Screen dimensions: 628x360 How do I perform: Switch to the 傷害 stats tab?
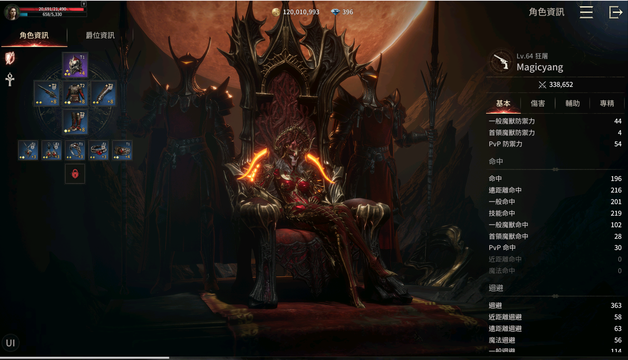coord(537,103)
